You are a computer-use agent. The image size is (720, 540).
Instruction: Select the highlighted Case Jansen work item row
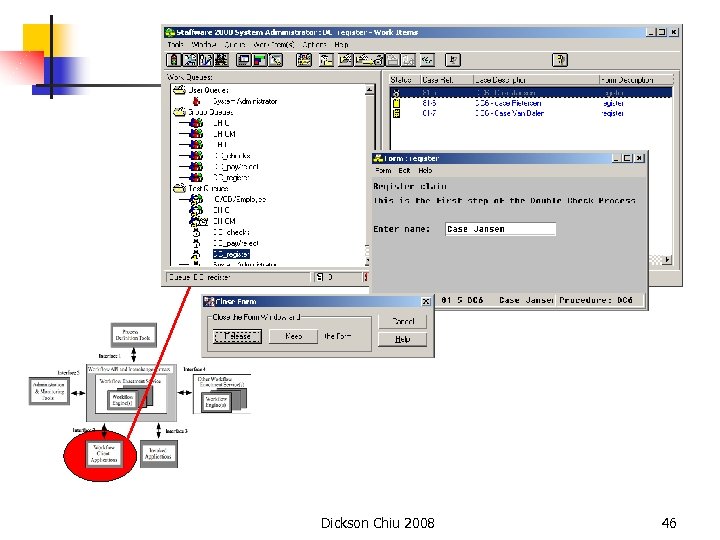(531, 93)
